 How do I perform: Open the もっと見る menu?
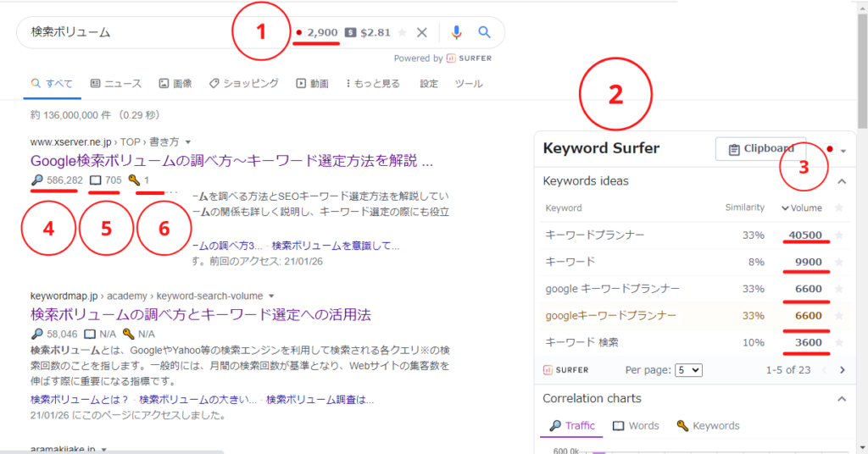tap(373, 84)
